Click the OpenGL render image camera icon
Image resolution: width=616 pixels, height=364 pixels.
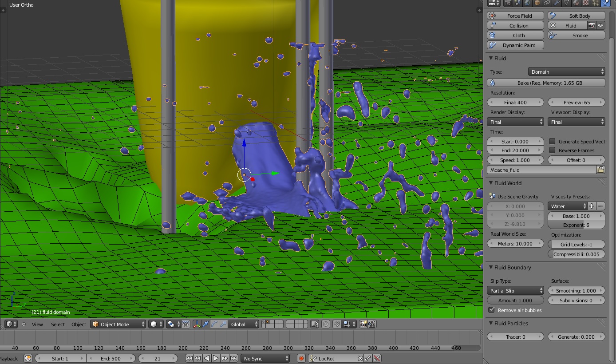[363, 324]
